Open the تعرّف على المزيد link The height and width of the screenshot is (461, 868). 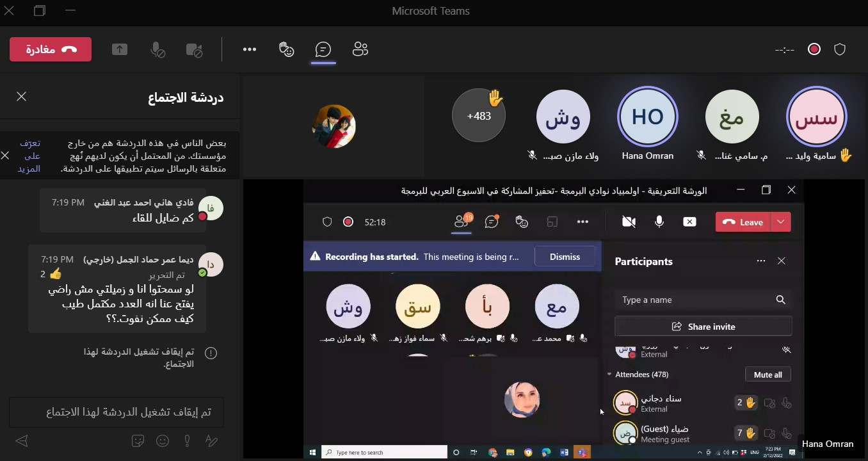tap(30, 156)
